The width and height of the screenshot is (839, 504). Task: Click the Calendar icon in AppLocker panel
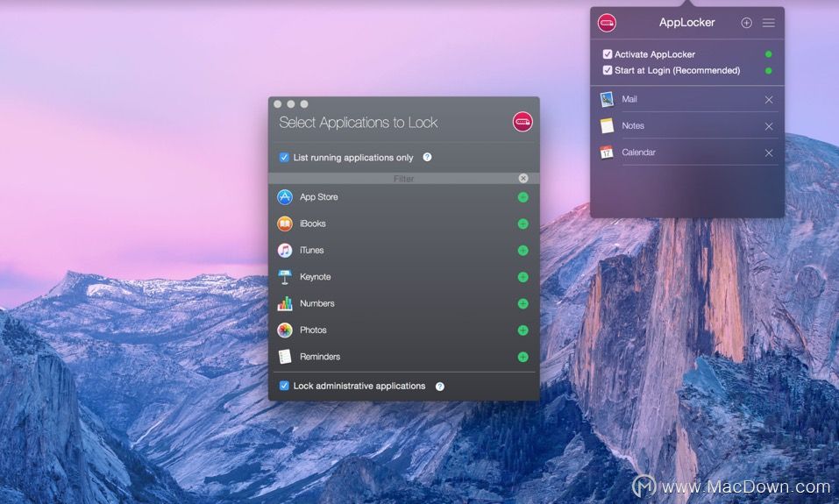pos(607,153)
